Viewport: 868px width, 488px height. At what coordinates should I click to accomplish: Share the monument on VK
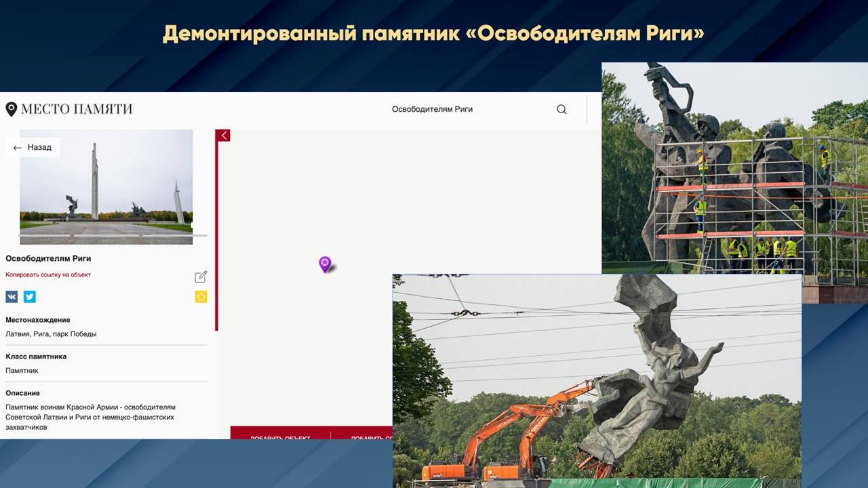coord(12,297)
